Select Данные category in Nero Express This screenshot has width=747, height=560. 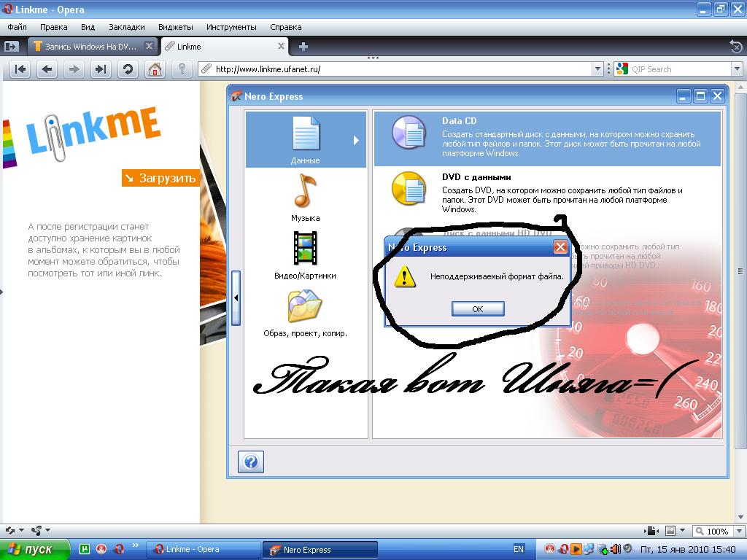coord(306,139)
